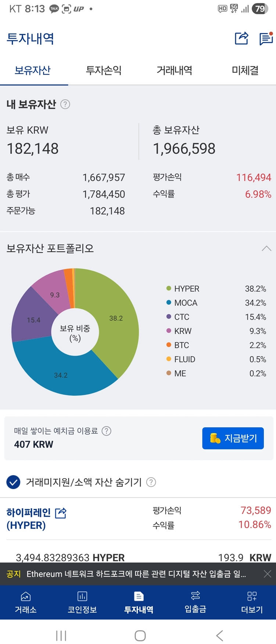
Task: Tap help icon beside 내 보유자산
Action: (x=65, y=104)
